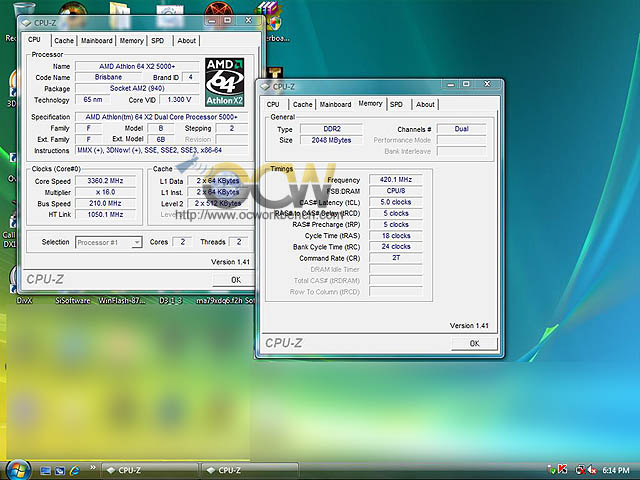Switch to Cache tab in left CPU-Z window
The width and height of the screenshot is (640, 480).
coord(64,40)
